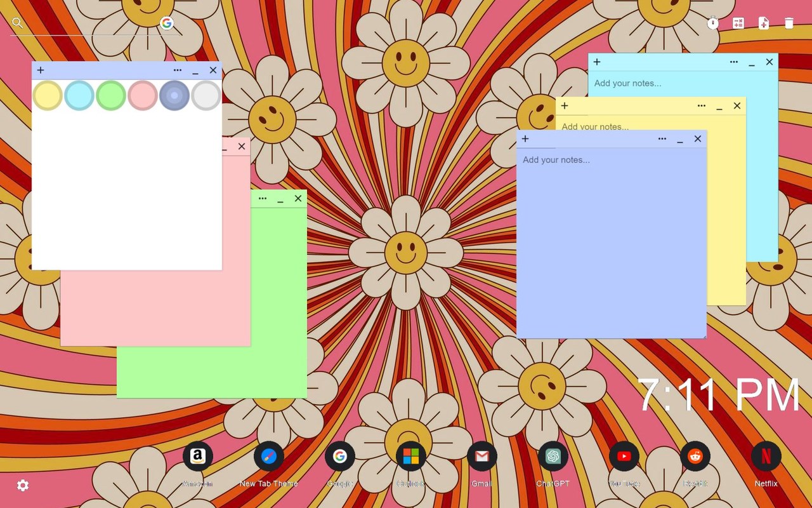The width and height of the screenshot is (812, 508).
Task: Add a note from white note's plus
Action: [x=41, y=70]
